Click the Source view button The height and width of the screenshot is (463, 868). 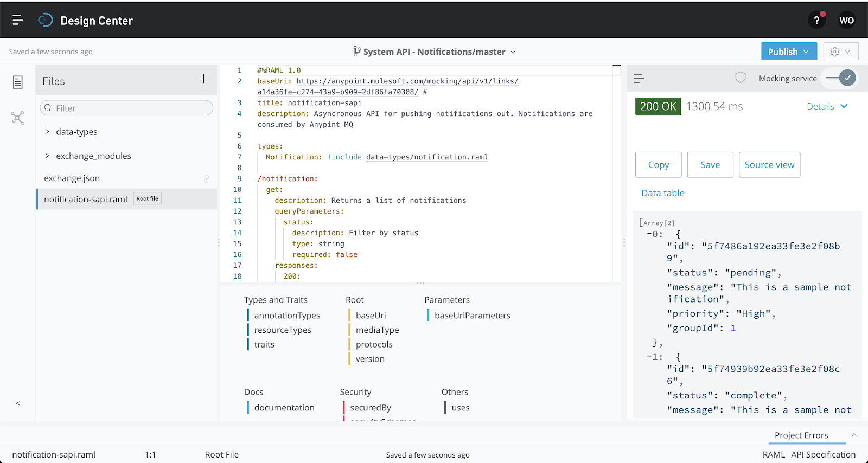[x=769, y=165]
